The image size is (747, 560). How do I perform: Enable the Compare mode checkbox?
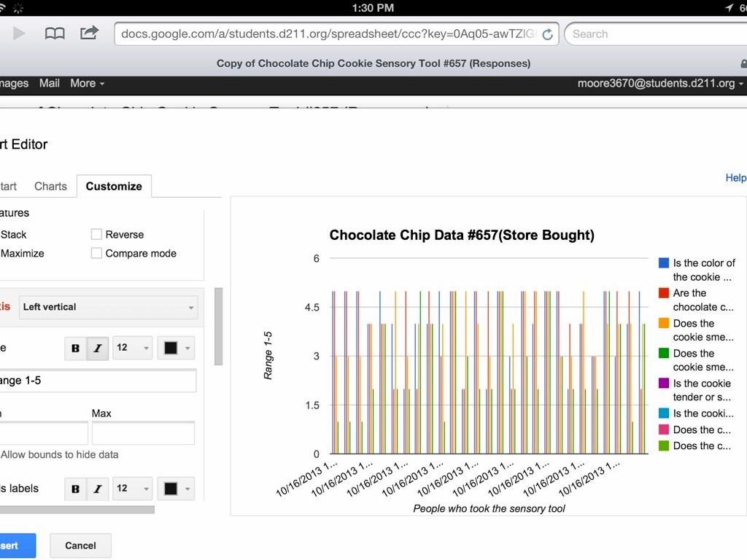96,254
